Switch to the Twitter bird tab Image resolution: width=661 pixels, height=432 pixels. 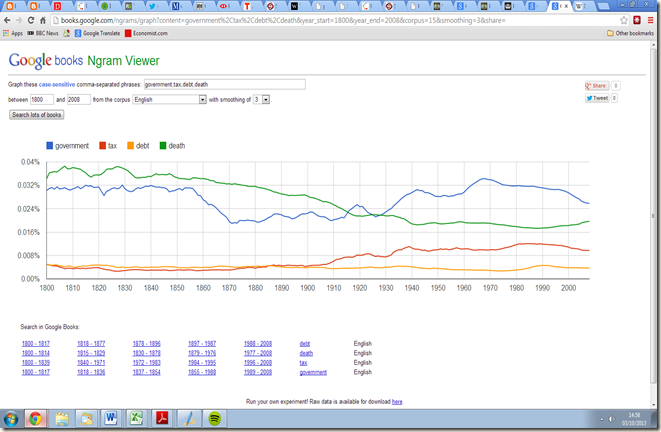point(152,6)
